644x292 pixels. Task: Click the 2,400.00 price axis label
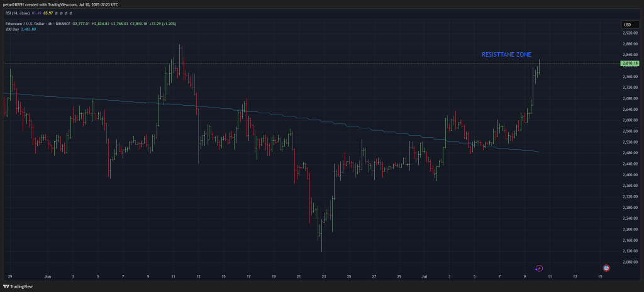(630, 175)
